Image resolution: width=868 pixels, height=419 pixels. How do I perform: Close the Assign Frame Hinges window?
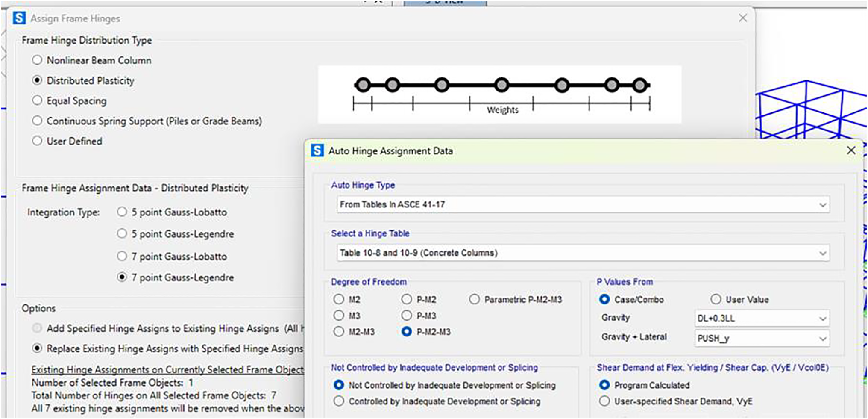click(743, 18)
